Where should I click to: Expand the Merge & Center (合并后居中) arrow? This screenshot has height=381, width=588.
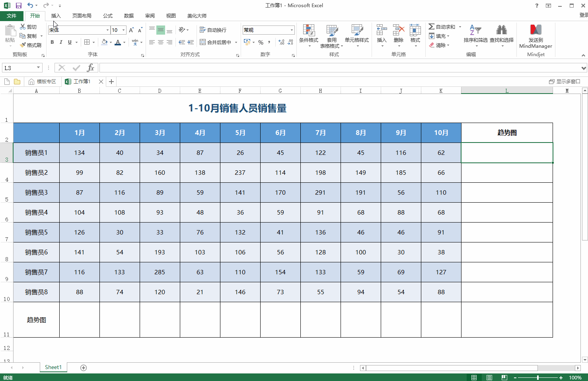236,42
